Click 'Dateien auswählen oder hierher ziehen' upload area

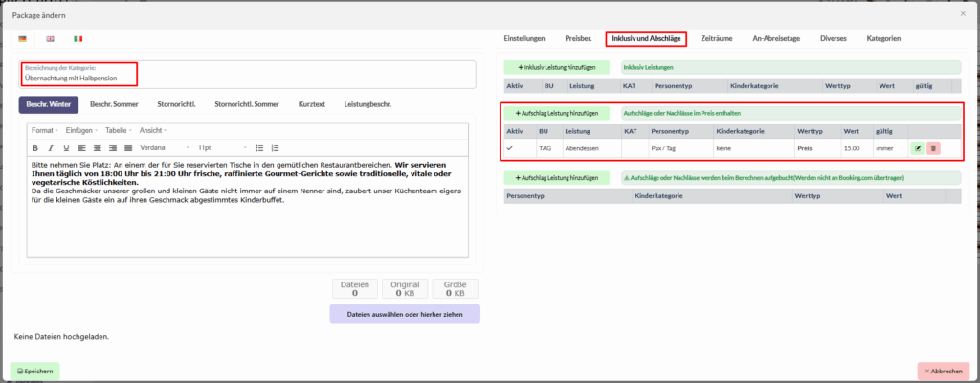pos(404,313)
